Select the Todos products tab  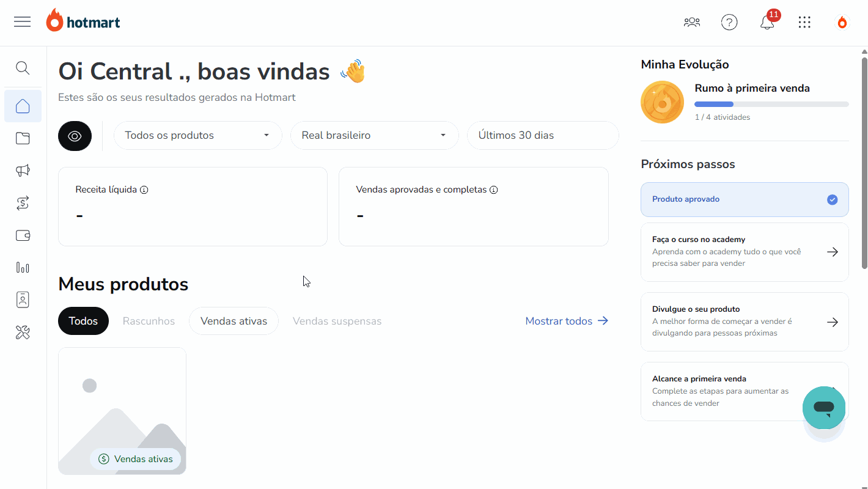[83, 321]
